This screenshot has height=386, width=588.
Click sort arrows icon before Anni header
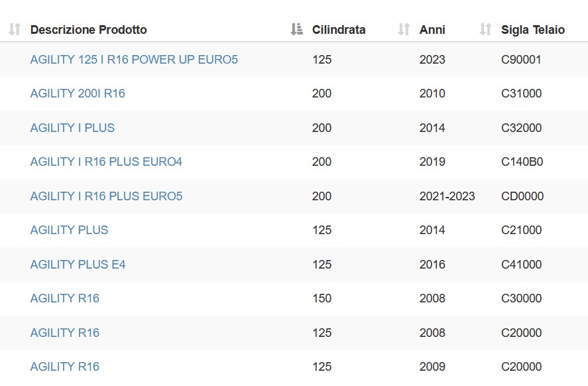click(404, 29)
